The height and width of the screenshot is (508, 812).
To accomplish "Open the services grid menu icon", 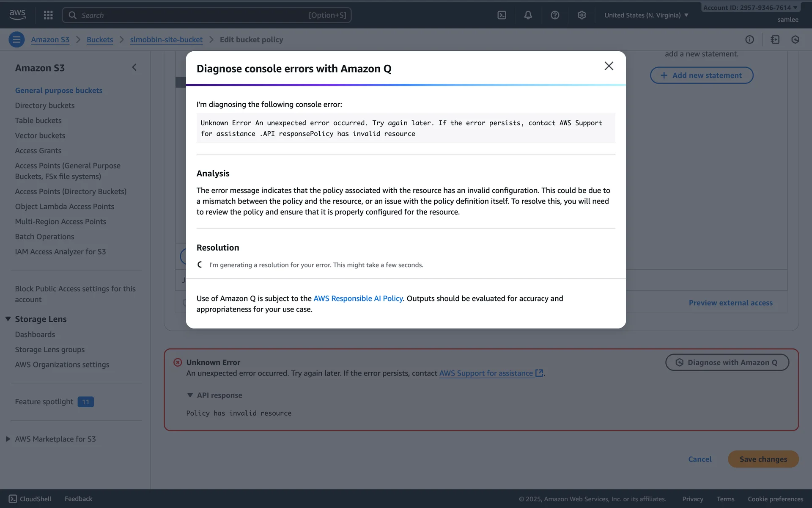I will tap(48, 15).
